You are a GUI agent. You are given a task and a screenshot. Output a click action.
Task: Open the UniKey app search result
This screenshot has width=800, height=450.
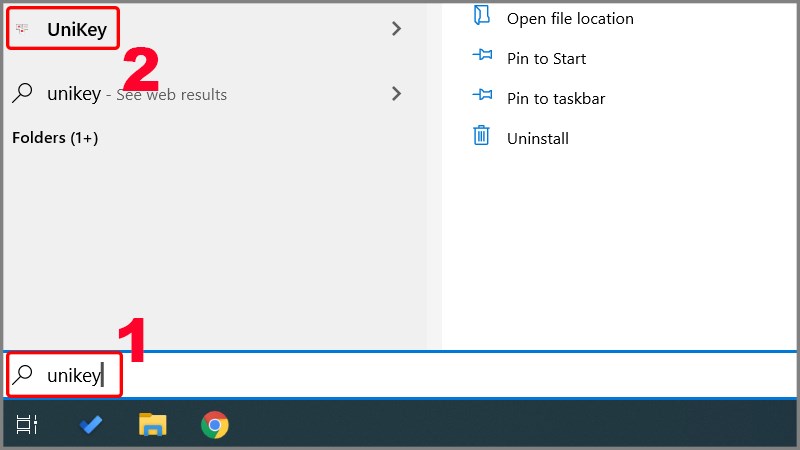(77, 29)
